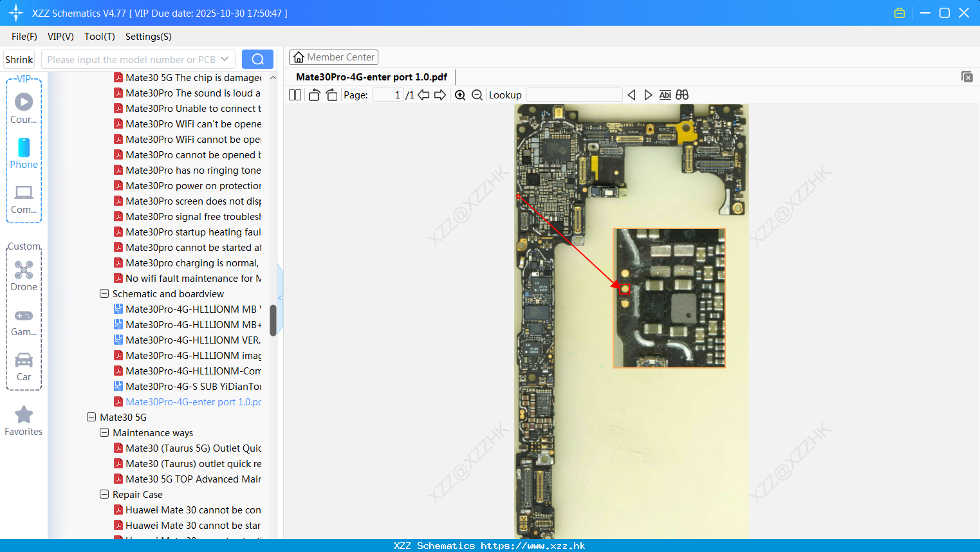Open Mate30 5G The chip is damaged

point(187,78)
